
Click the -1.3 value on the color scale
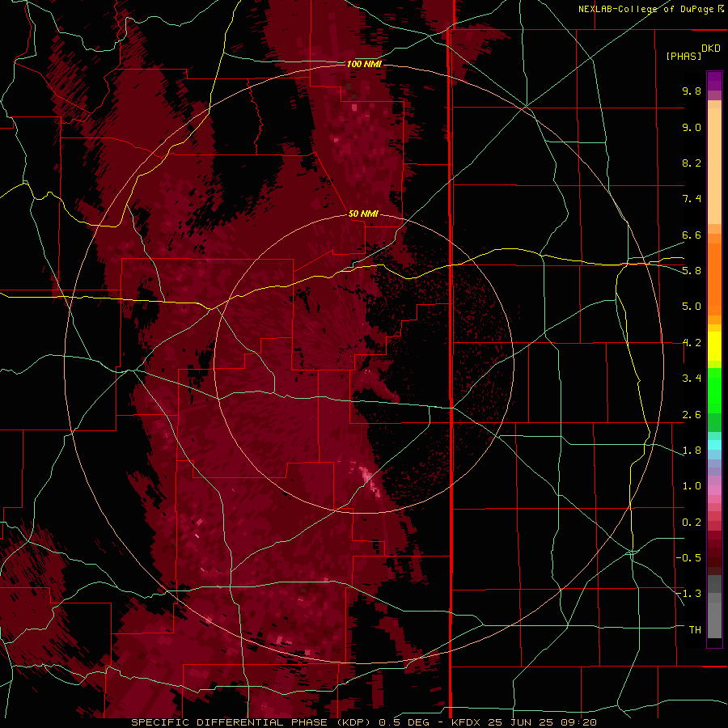point(688,594)
